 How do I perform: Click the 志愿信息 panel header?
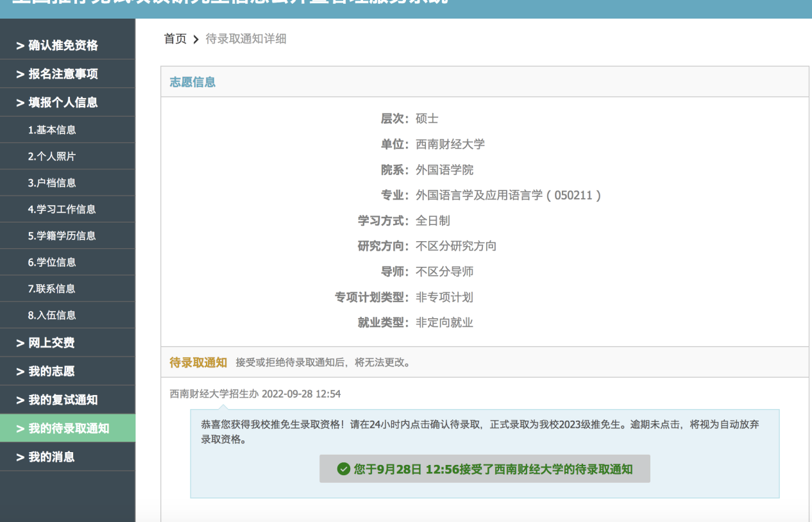(x=192, y=82)
